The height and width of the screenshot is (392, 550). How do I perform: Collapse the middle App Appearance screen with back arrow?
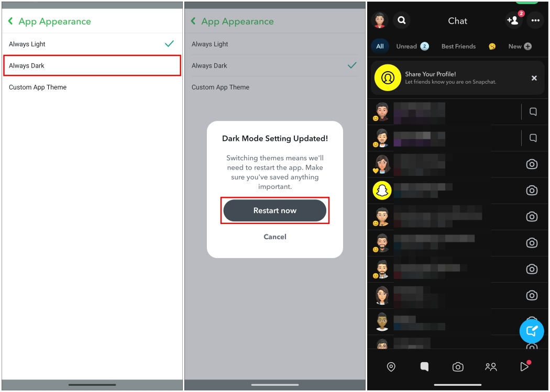click(193, 21)
